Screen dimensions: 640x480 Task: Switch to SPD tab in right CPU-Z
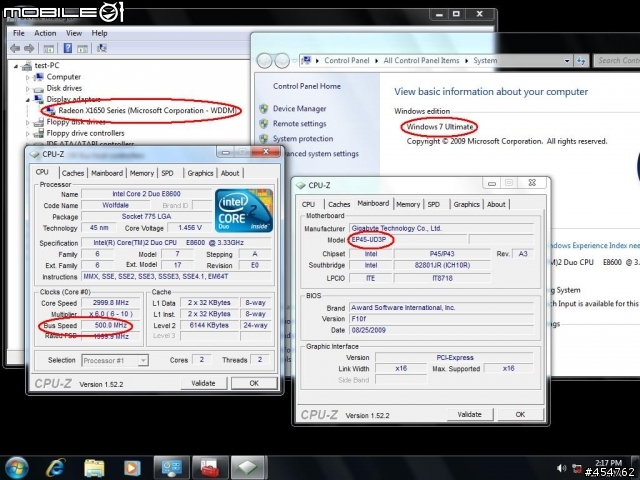point(433,204)
